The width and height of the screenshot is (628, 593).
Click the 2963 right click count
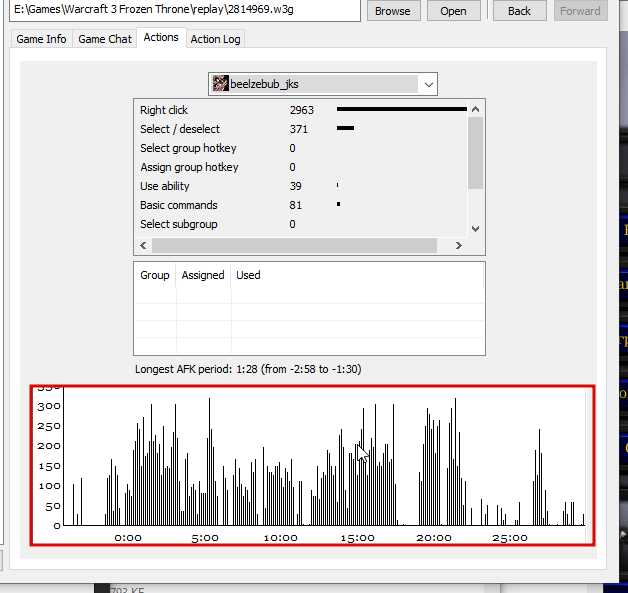click(302, 110)
